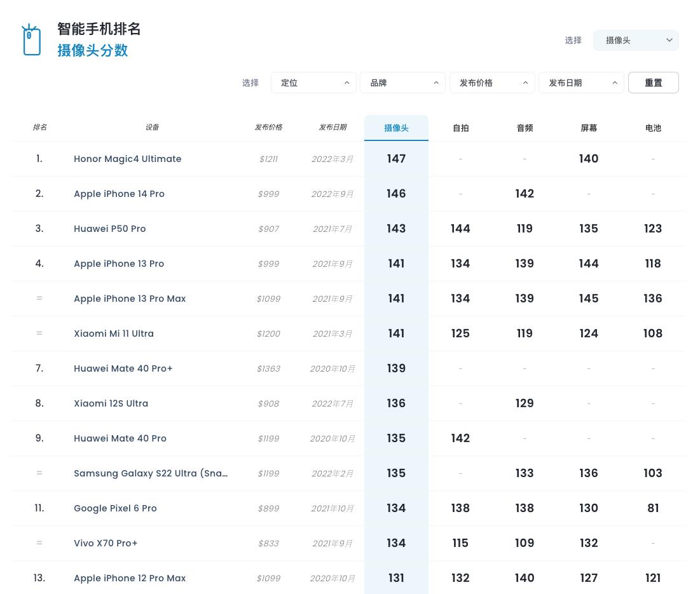The image size is (700, 594).
Task: Select the 屏幕 column header
Action: tap(589, 128)
